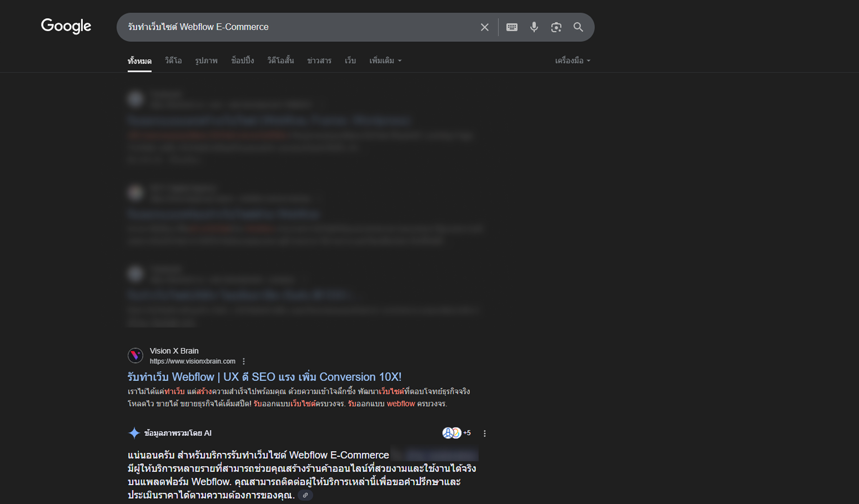
Task: Switch to the ข่าวสาร tab
Action: pos(319,61)
